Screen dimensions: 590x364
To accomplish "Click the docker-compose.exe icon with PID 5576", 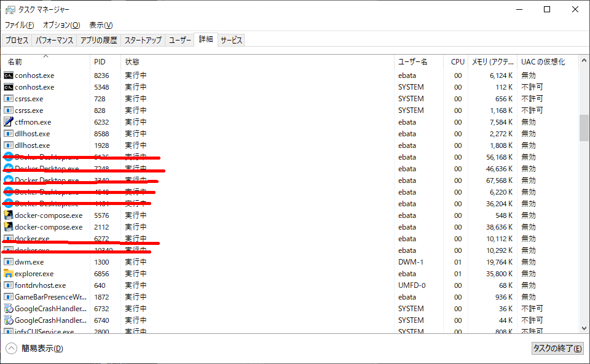I will [x=9, y=215].
